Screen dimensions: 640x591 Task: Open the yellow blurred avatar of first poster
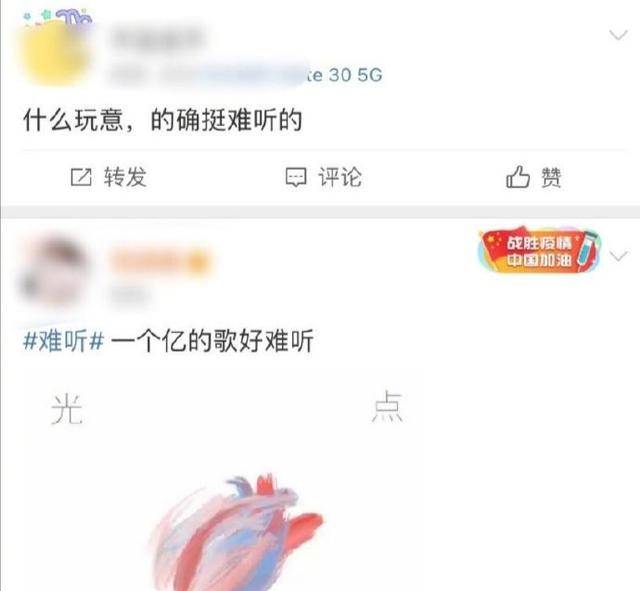[54, 53]
